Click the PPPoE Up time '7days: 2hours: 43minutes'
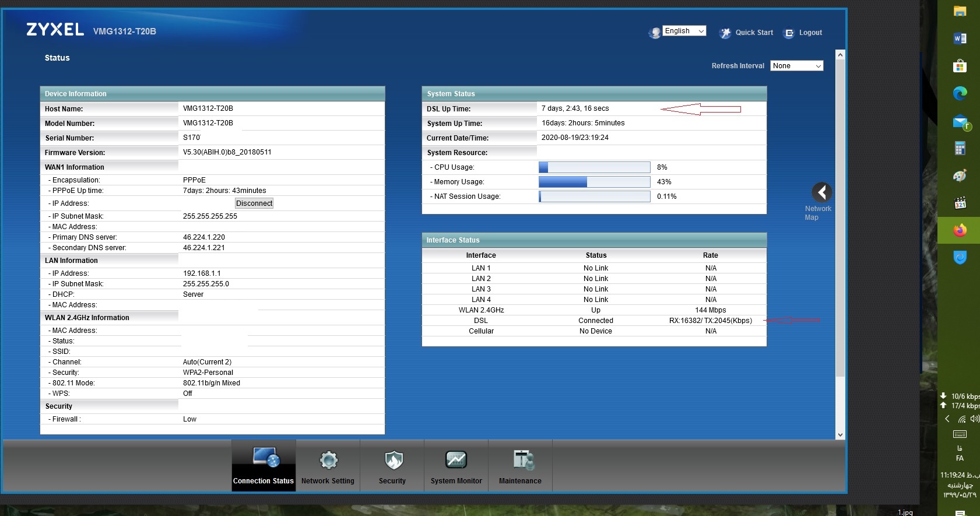The width and height of the screenshot is (980, 516). click(x=224, y=191)
